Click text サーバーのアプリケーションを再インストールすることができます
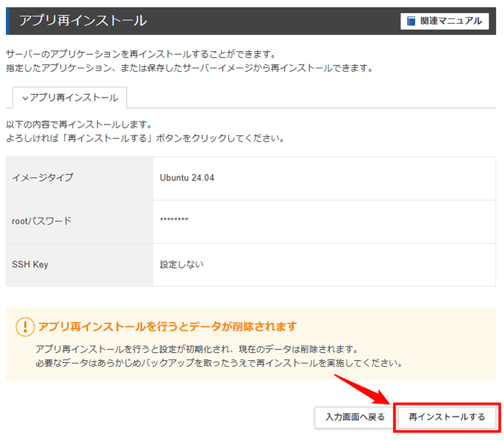This screenshot has height=441, width=504. 141,54
